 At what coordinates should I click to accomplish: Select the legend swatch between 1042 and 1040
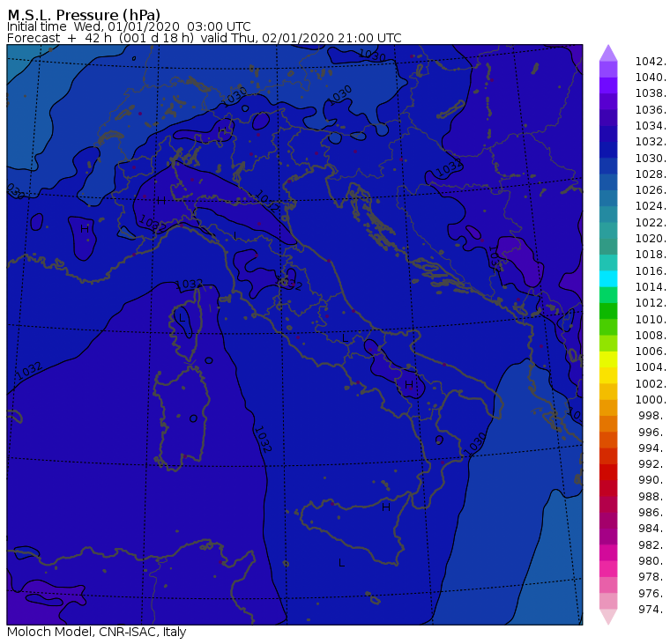point(608,70)
